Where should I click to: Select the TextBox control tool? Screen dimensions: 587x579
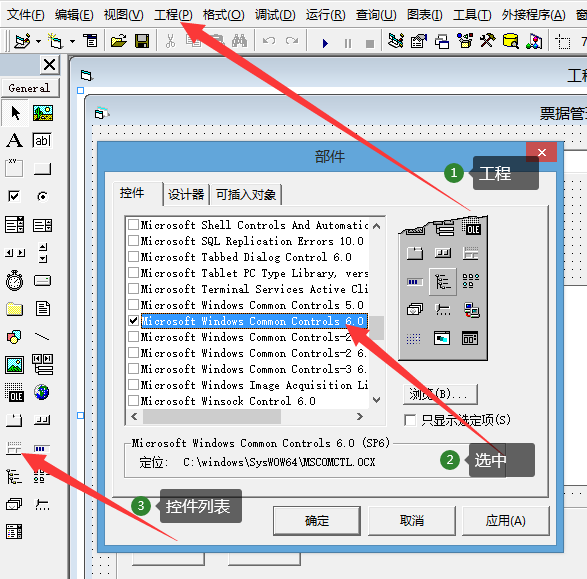pyautogui.click(x=42, y=141)
